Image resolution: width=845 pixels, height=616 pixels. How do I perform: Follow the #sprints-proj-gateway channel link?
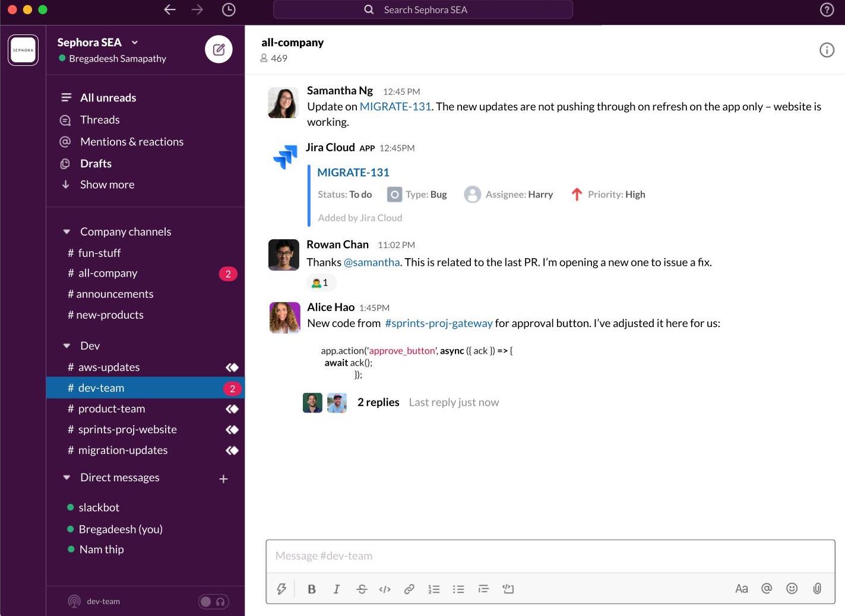439,323
